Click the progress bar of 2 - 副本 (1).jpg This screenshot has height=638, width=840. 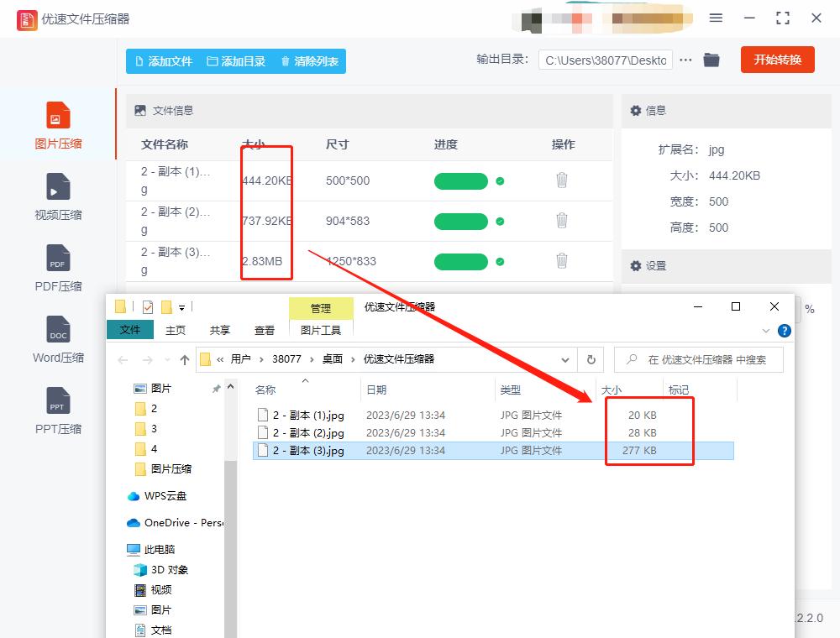point(460,180)
